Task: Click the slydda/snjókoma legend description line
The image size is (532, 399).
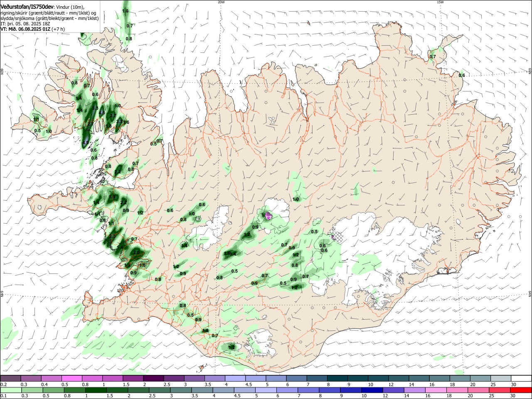Action: coord(49,18)
